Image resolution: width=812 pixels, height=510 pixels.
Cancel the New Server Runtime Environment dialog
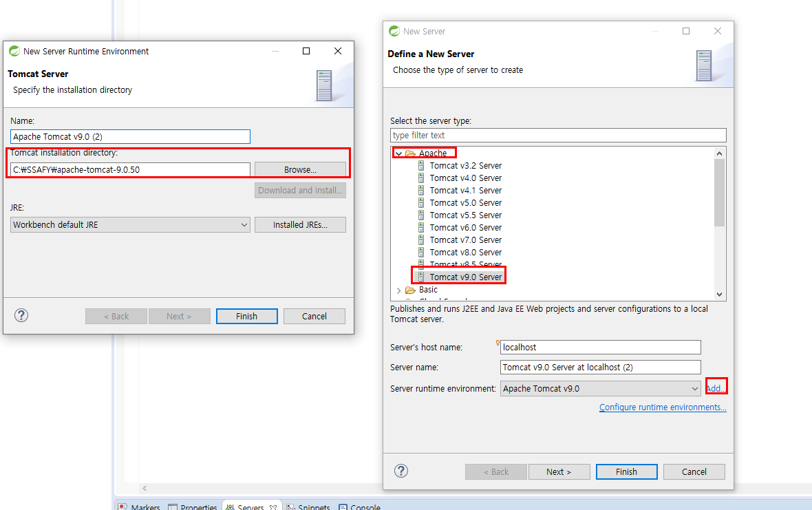point(314,317)
